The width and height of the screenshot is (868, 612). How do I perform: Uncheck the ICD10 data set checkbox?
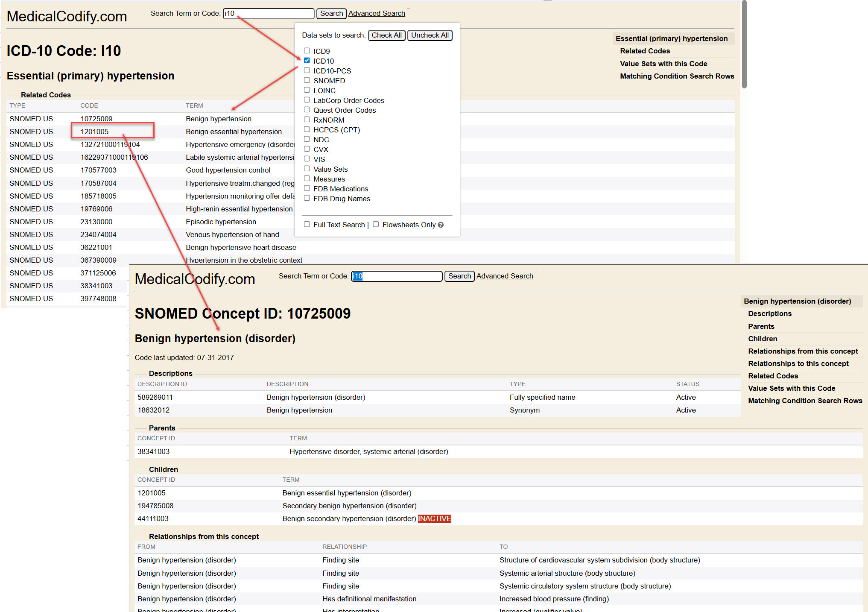tap(307, 61)
